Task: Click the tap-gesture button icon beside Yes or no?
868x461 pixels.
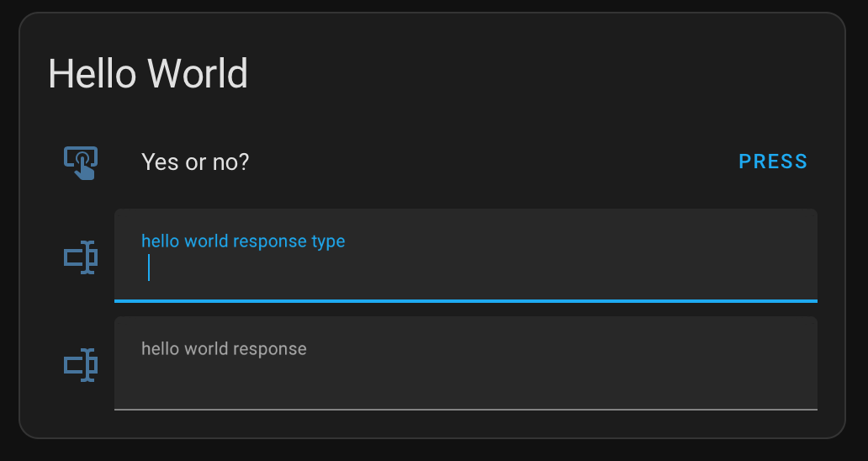Action: tap(81, 162)
